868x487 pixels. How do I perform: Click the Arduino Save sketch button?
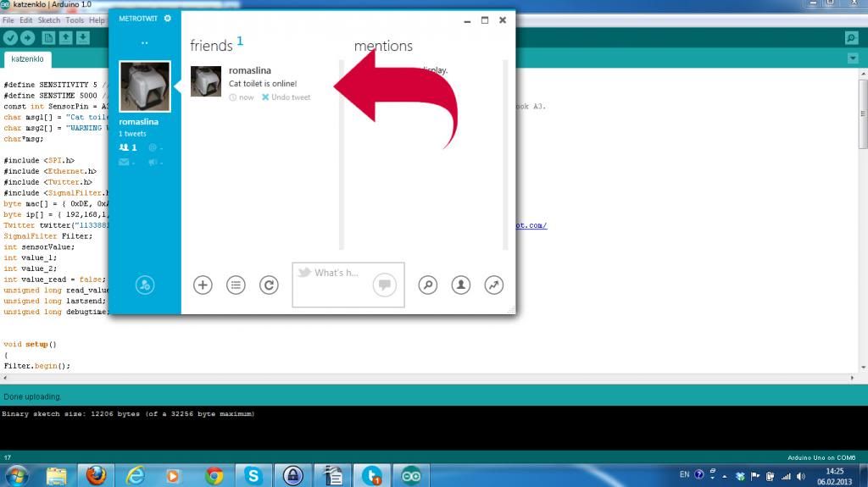click(82, 37)
